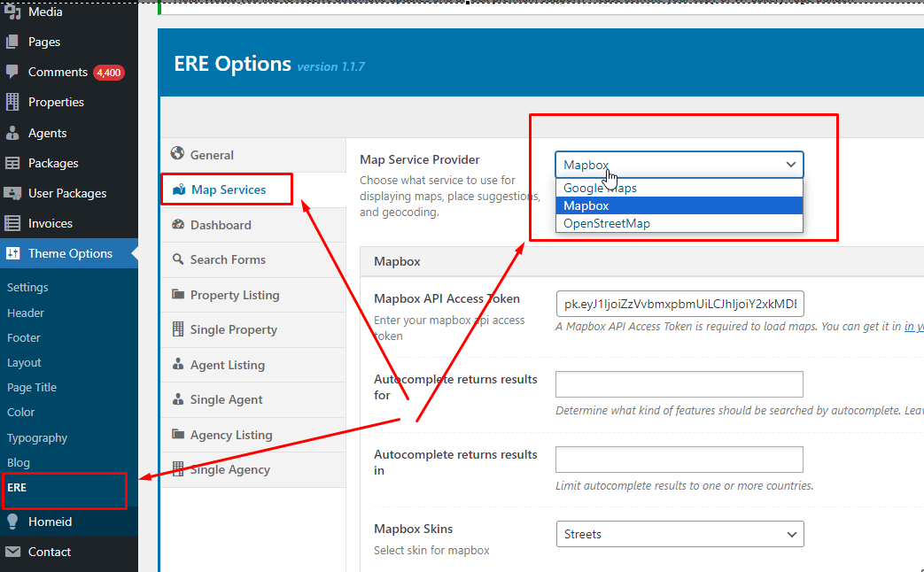
Task: Switch to the Single Agent tab
Action: 253,399
